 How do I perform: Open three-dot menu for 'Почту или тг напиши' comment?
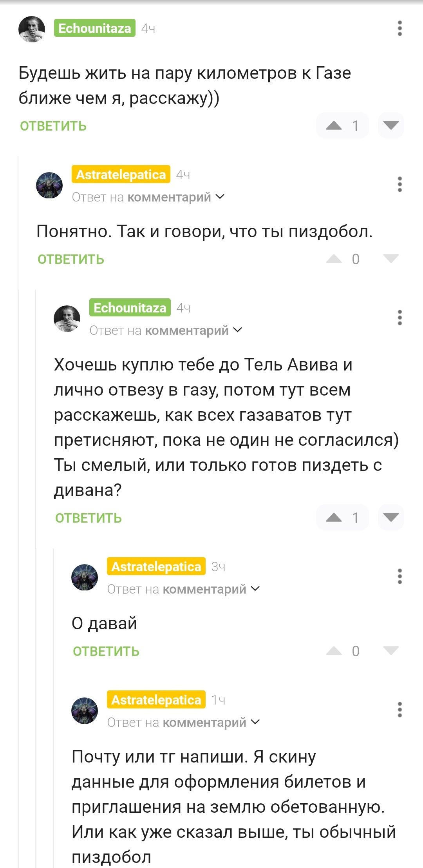pyautogui.click(x=399, y=710)
